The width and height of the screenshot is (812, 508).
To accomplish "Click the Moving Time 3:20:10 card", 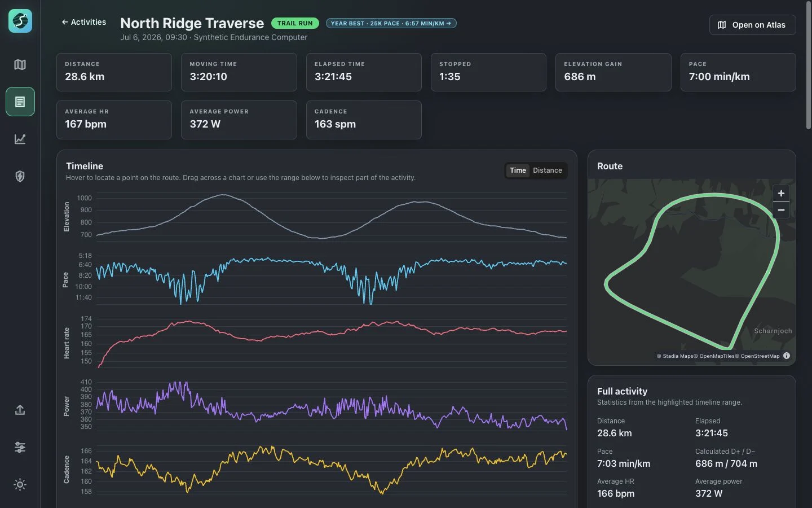I will click(x=239, y=72).
